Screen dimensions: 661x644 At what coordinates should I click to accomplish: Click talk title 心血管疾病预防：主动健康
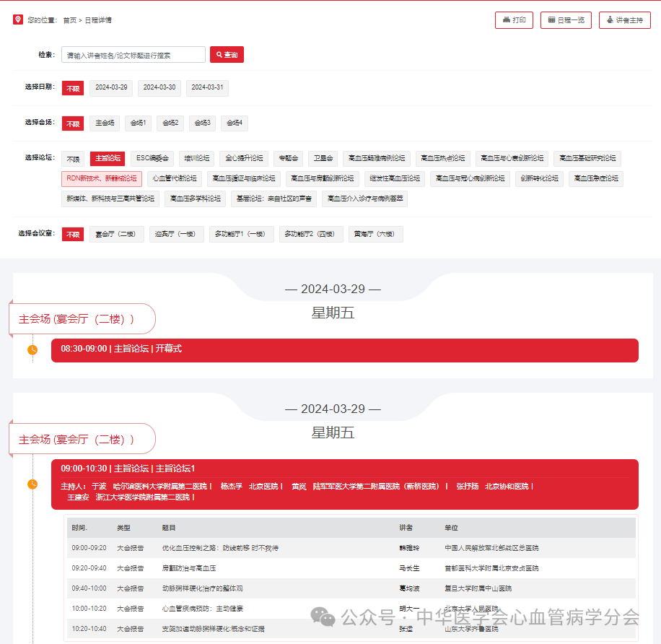click(202, 609)
